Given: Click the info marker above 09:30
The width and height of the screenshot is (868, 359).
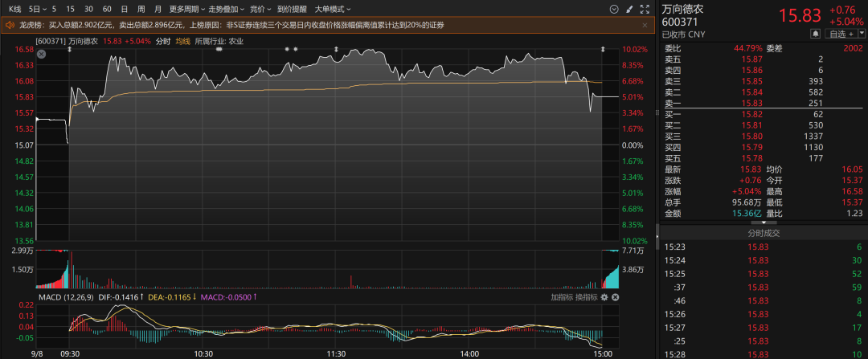Looking at the screenshot, I should (70, 50).
